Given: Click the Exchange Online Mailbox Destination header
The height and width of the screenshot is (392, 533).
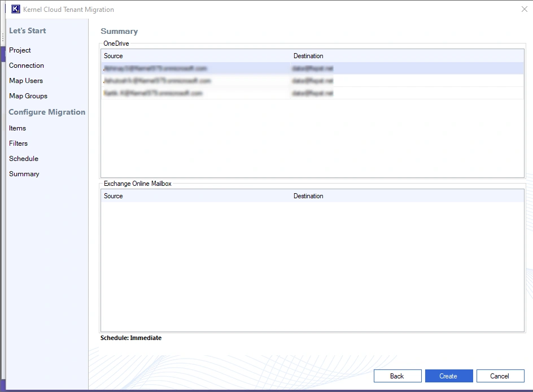Looking at the screenshot, I should pos(308,196).
